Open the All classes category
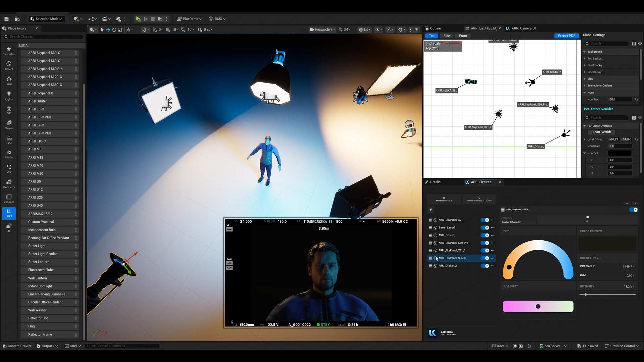This screenshot has width=644, height=362. click(9, 228)
